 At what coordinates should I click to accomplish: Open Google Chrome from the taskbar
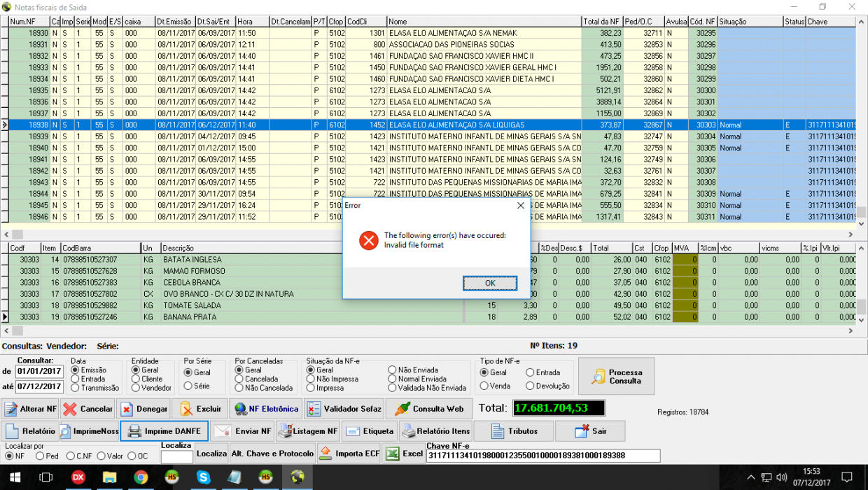(x=141, y=477)
